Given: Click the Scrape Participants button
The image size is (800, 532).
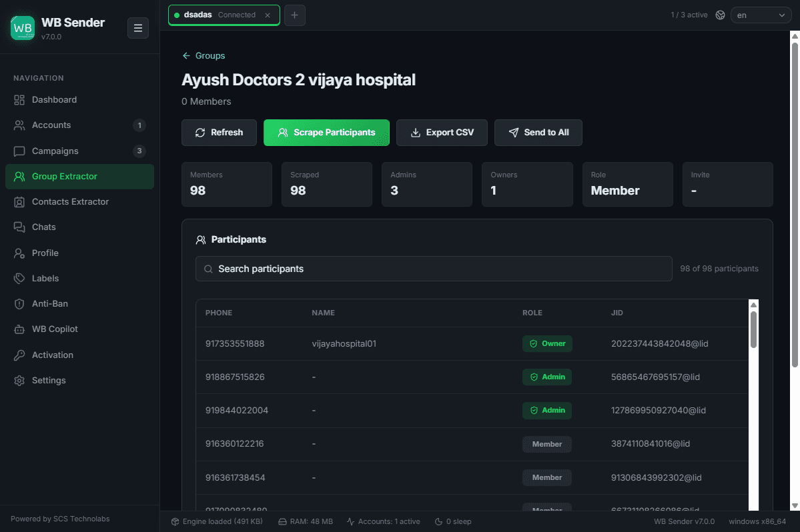Looking at the screenshot, I should tap(326, 133).
